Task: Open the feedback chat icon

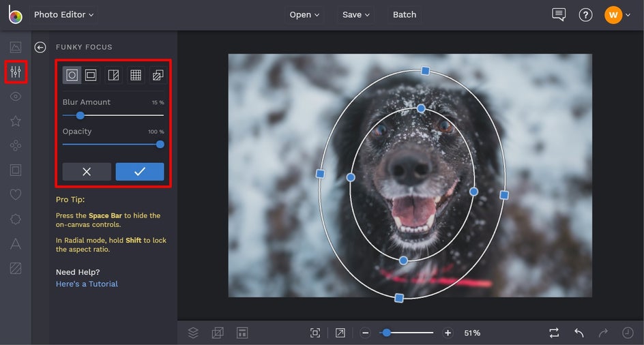Action: 559,14
